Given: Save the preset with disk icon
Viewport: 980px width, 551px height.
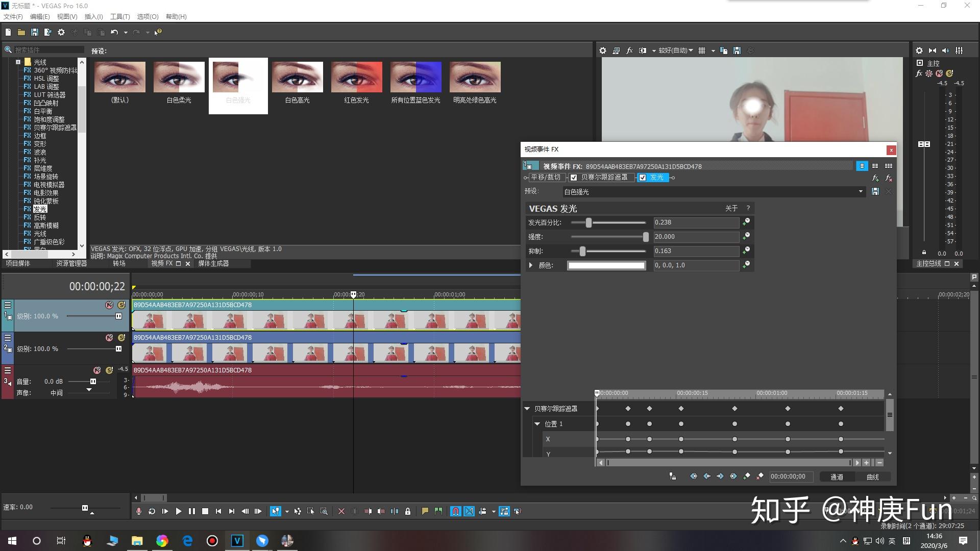Looking at the screenshot, I should [875, 191].
